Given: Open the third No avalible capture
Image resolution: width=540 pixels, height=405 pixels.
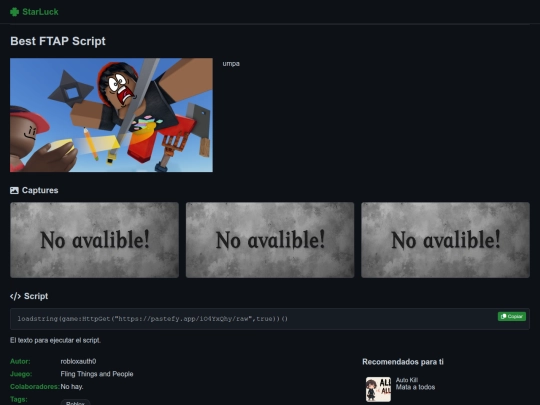Looking at the screenshot, I should (445, 240).
